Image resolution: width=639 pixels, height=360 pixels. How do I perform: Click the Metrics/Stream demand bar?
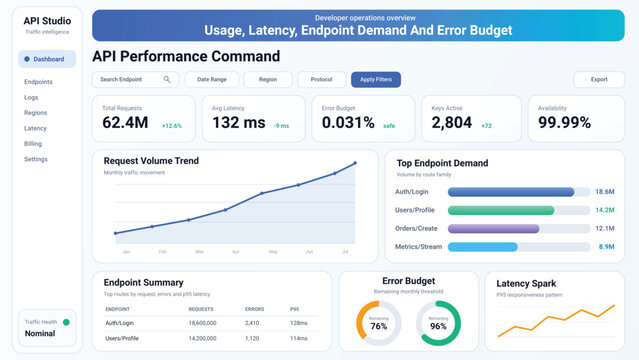click(x=483, y=247)
